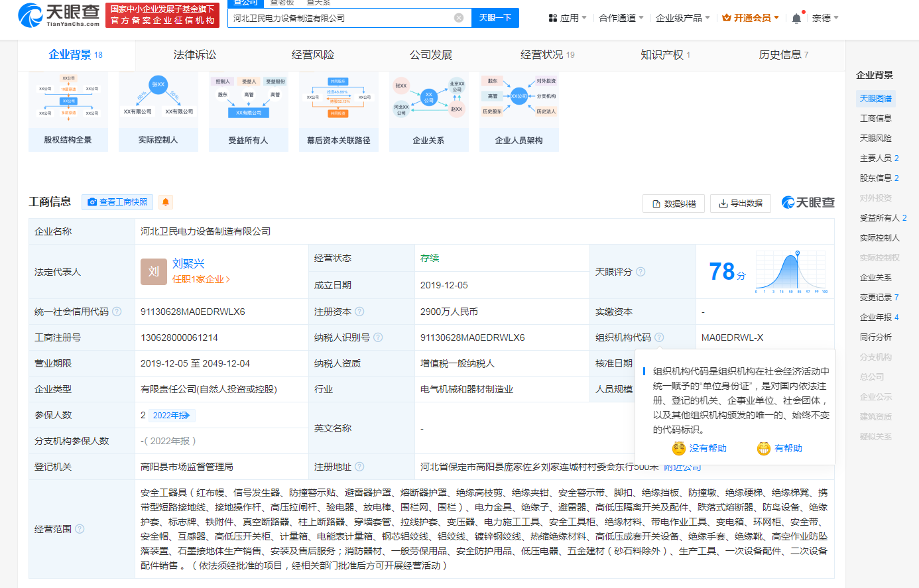Click the apps grid icon beside 应用

click(553, 19)
